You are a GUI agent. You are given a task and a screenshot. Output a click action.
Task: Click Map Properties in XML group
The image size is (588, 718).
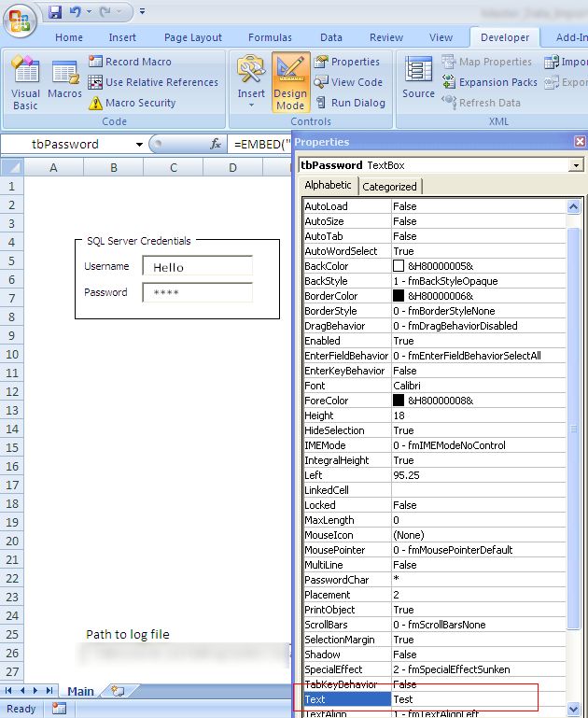(x=487, y=62)
